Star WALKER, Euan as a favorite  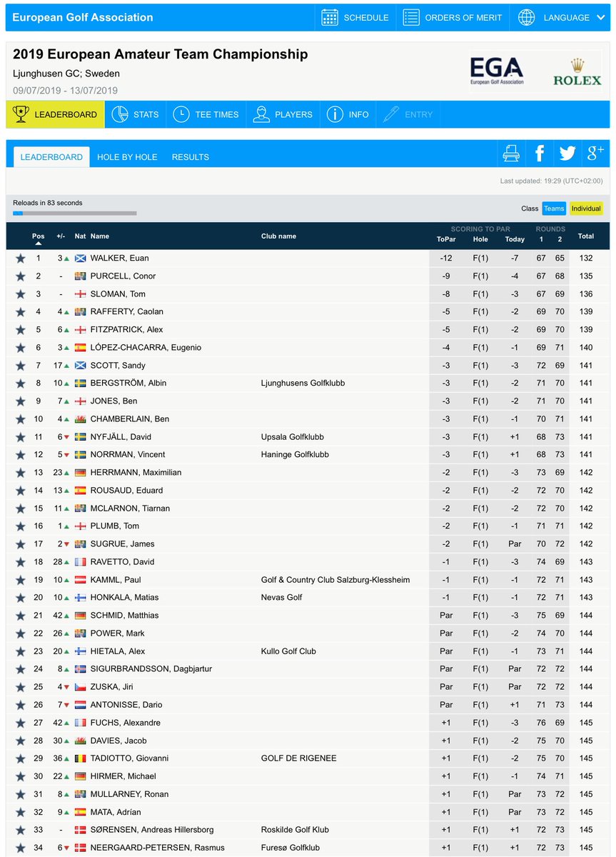(x=20, y=258)
